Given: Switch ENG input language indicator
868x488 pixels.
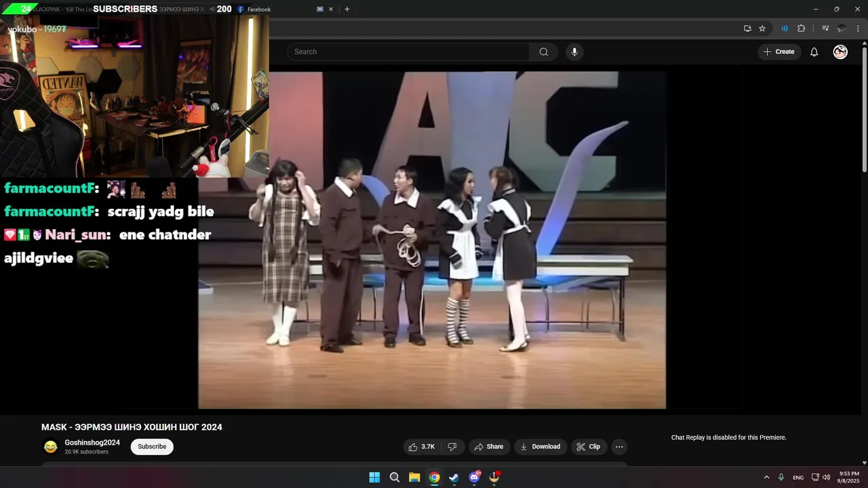Looking at the screenshot, I should coord(798,477).
